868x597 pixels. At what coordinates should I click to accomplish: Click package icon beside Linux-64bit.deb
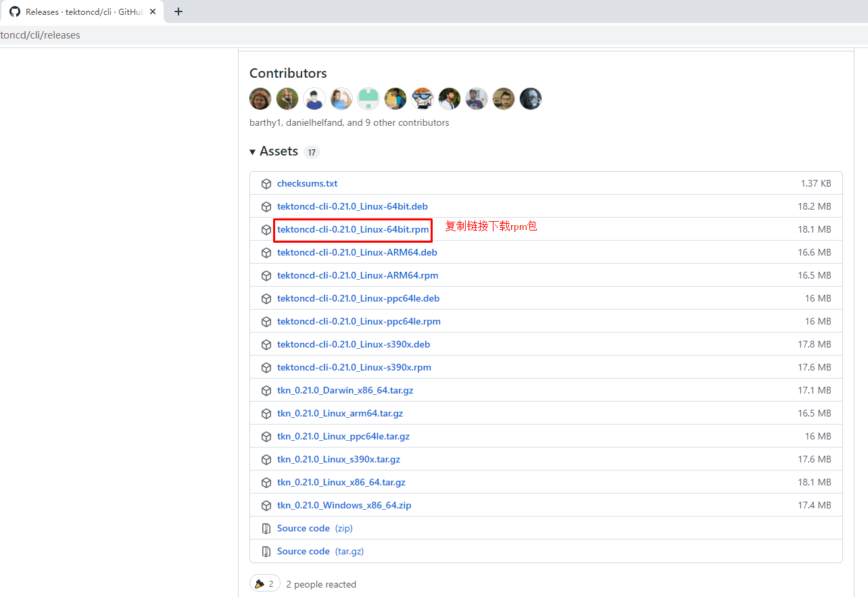tap(266, 207)
